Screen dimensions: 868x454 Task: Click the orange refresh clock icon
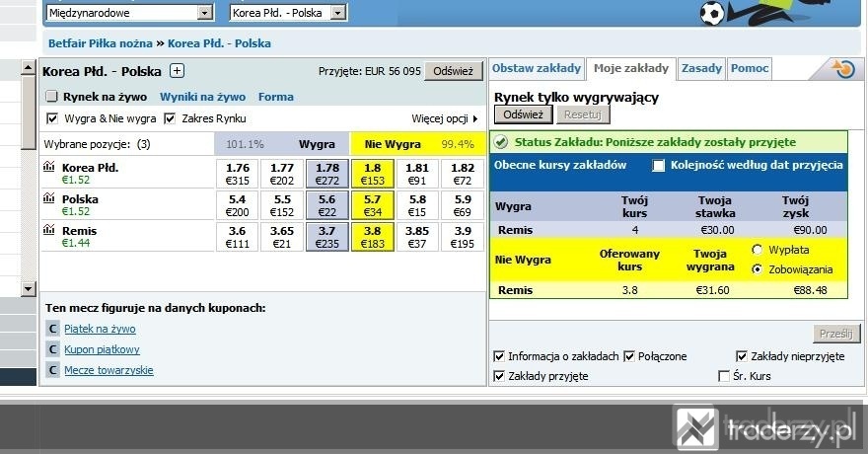pos(843,69)
